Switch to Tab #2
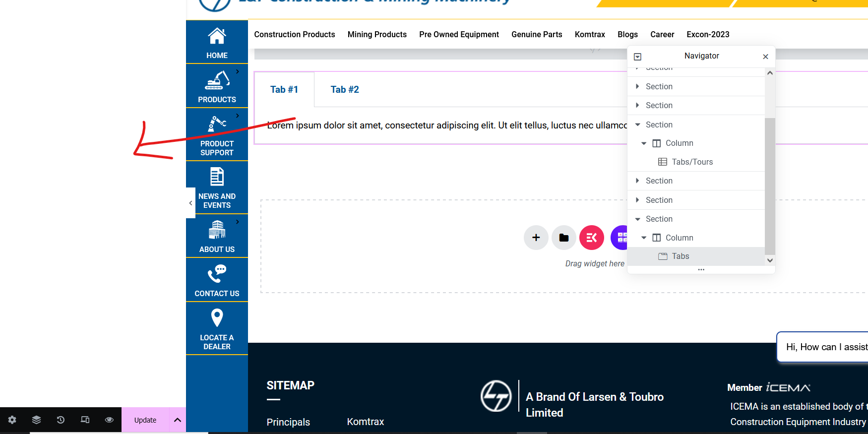The height and width of the screenshot is (434, 868). (x=345, y=89)
